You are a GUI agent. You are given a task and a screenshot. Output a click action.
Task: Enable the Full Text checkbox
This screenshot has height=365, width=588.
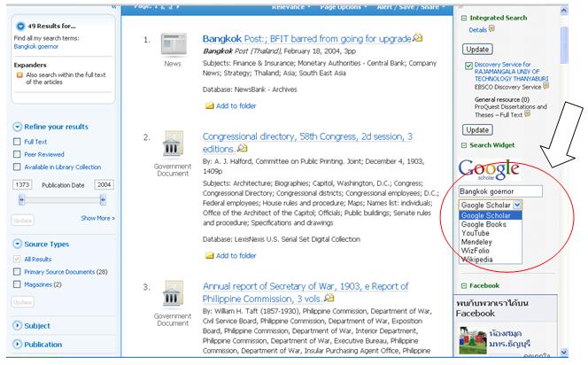coord(17,142)
